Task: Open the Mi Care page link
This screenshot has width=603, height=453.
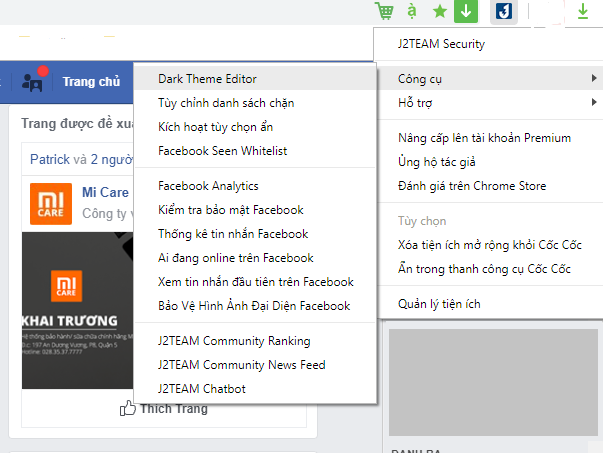Action: click(105, 192)
